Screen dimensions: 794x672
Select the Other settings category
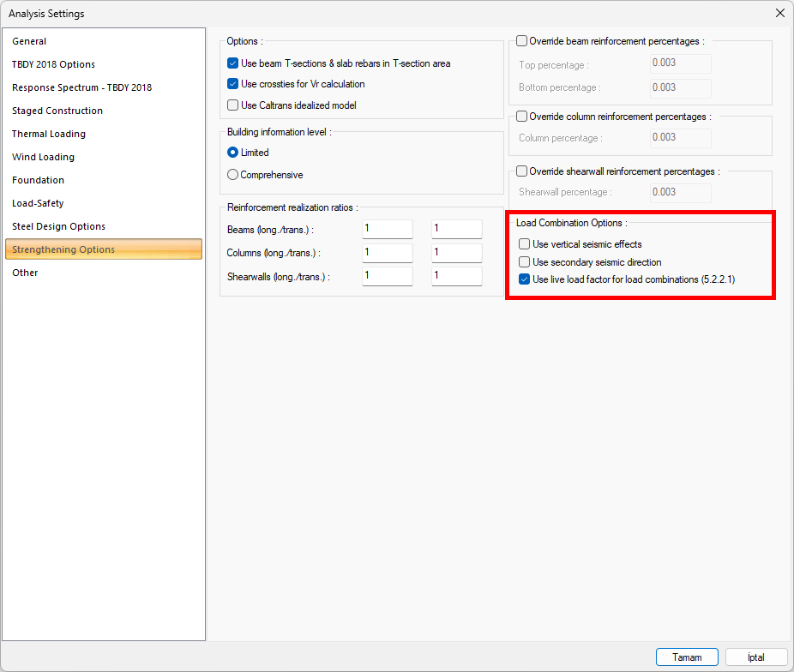25,273
